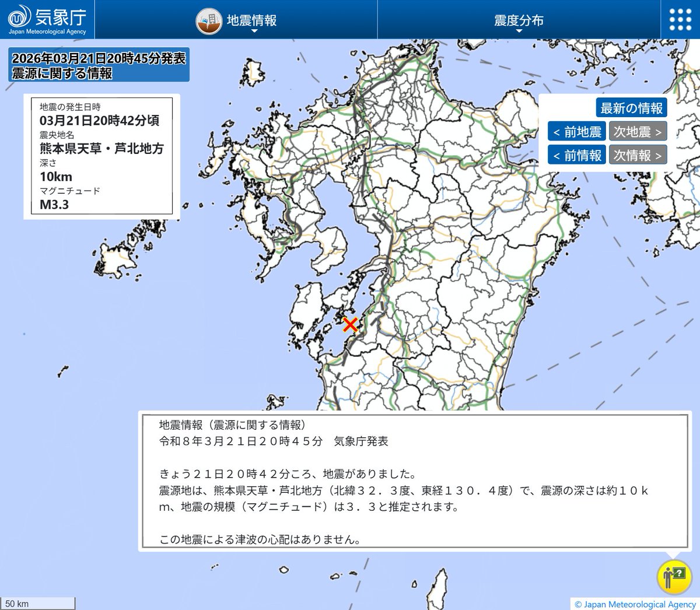Select the M3.3 magnitude value
Viewport: 700px width, 610px height.
(54, 205)
